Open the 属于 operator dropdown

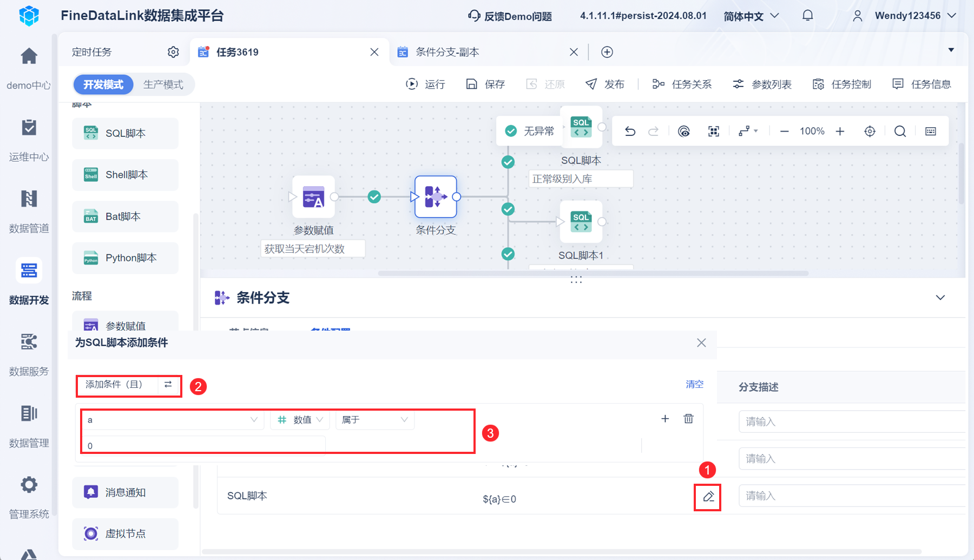coord(375,420)
